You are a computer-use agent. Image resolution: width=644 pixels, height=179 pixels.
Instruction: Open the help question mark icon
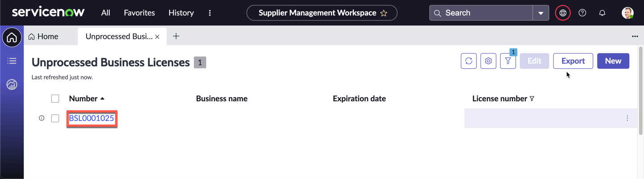[582, 13]
